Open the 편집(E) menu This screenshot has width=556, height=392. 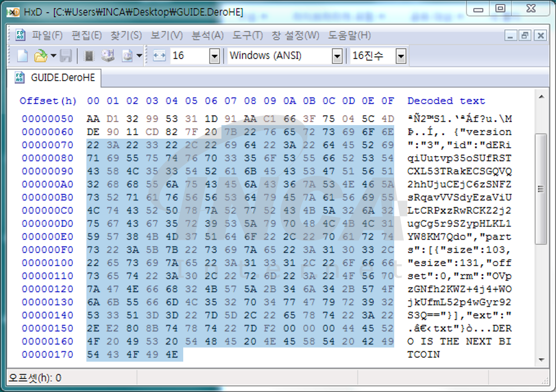click(x=86, y=36)
